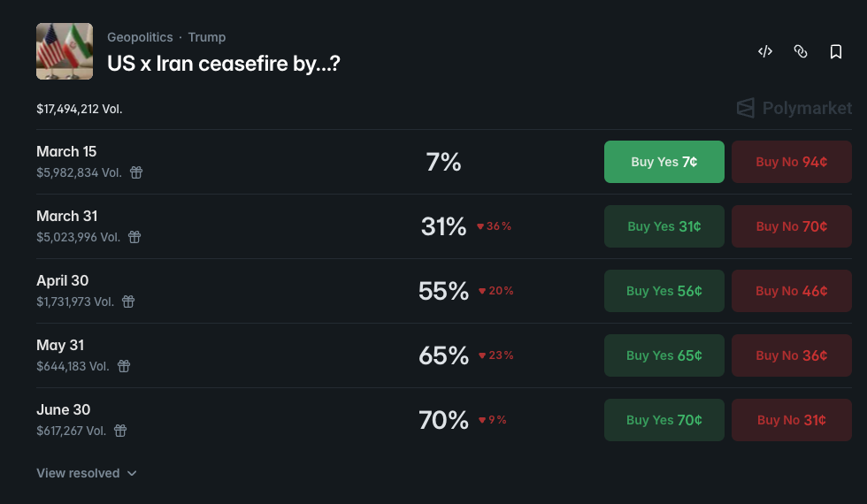The image size is (867, 504).
Task: Buy Yes at 31¢ for March 31
Action: coord(664,226)
